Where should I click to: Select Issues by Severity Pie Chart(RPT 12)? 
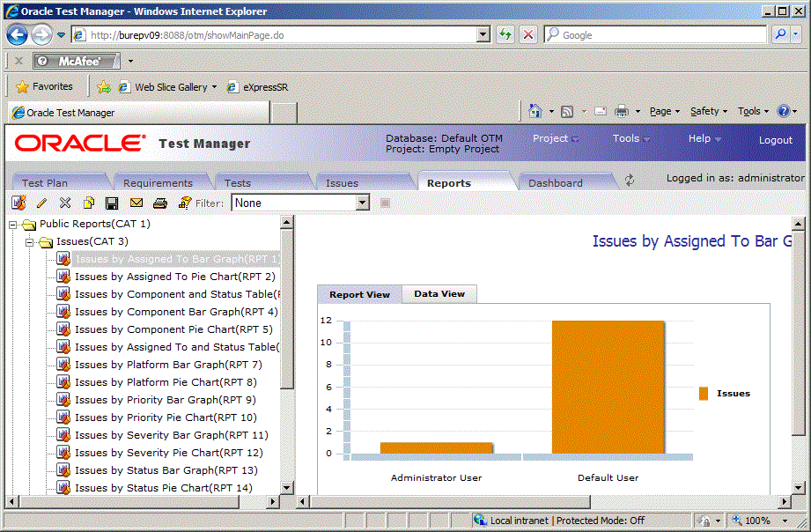pos(169,453)
